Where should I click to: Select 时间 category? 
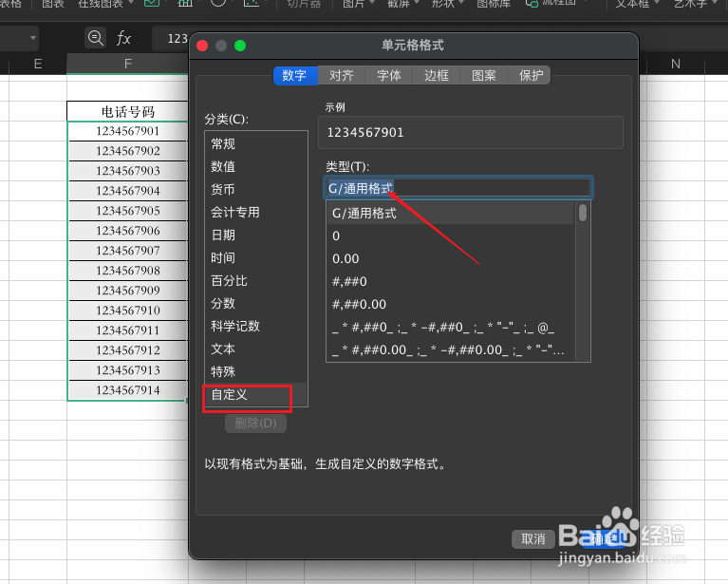255,258
